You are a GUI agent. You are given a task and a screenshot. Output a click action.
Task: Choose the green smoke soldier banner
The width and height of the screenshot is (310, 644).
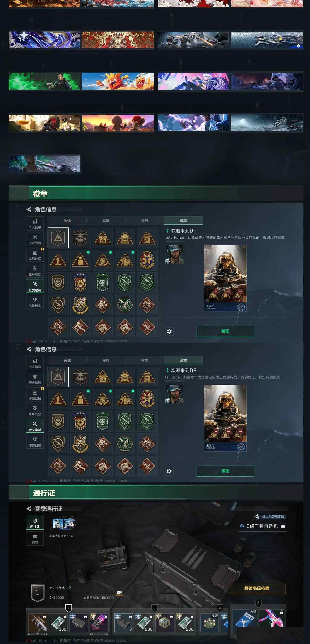(44, 81)
